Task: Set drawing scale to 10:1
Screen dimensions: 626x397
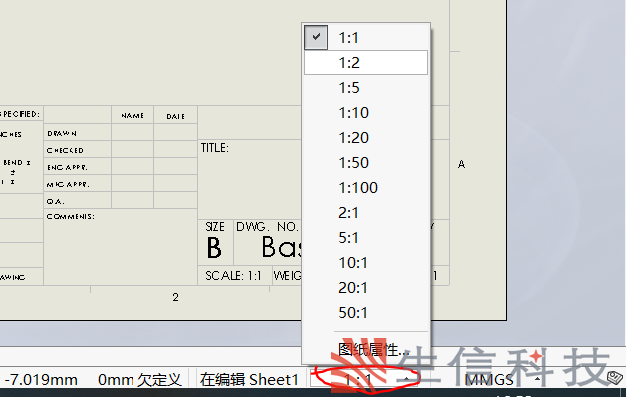Action: point(366,263)
